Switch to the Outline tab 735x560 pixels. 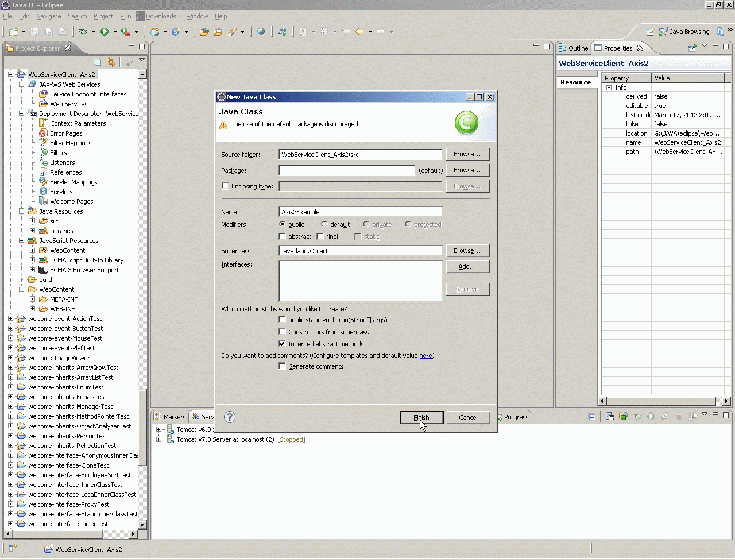(573, 48)
